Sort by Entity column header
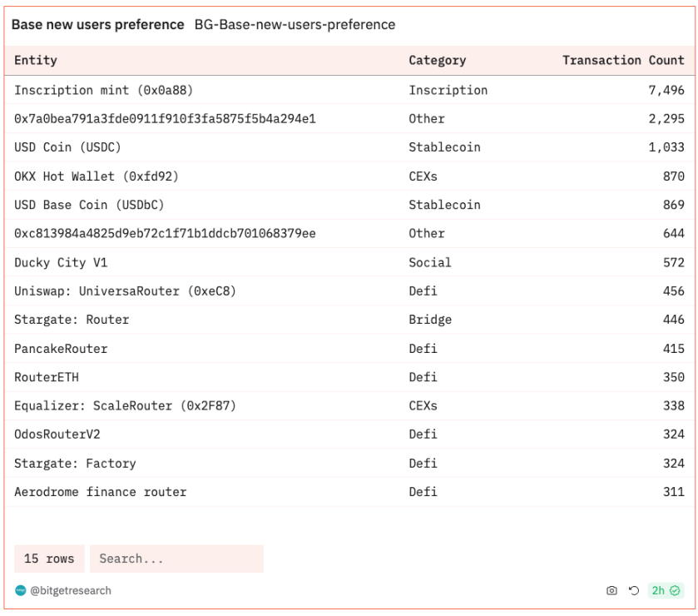The height and width of the screenshot is (616, 698). (36, 61)
